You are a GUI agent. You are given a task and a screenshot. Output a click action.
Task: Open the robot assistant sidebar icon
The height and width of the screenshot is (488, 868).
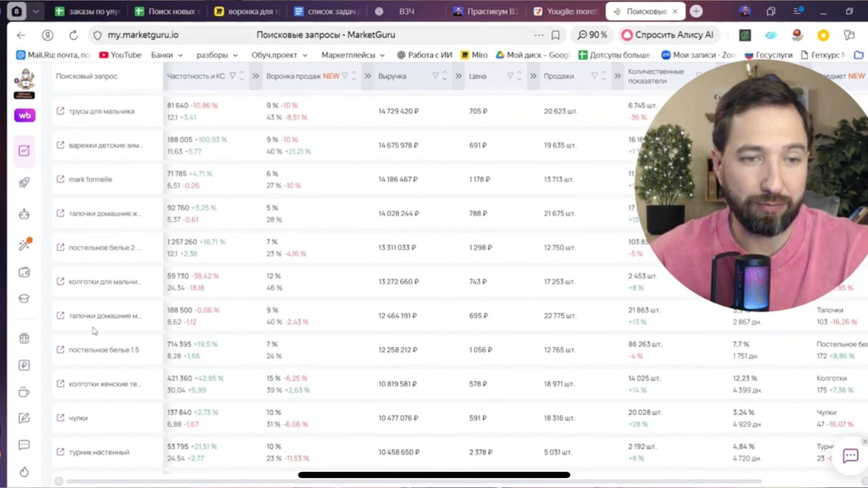point(24,214)
